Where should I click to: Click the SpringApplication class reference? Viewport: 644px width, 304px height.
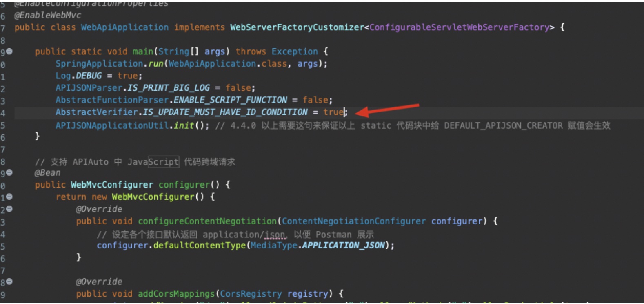point(99,64)
